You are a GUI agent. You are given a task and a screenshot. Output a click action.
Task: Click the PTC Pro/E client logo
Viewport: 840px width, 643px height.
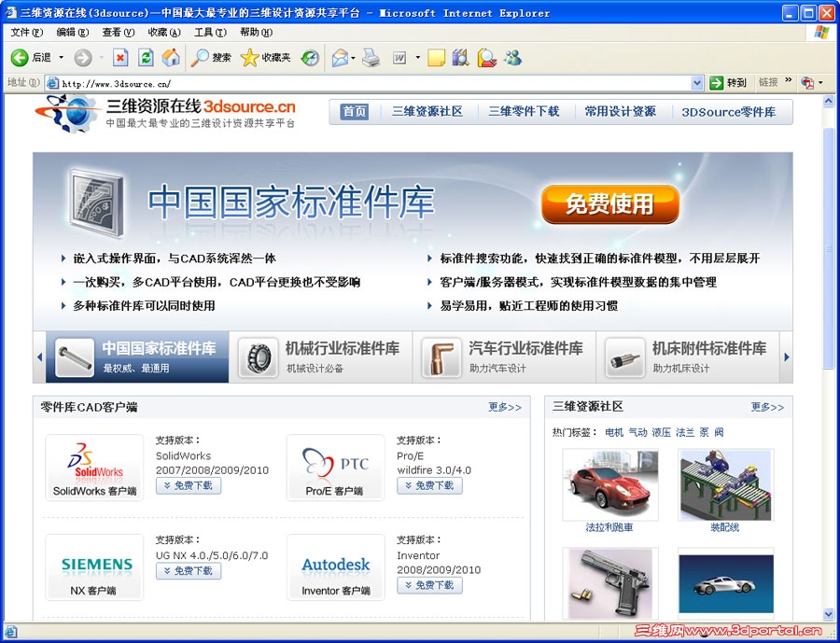coord(335,468)
